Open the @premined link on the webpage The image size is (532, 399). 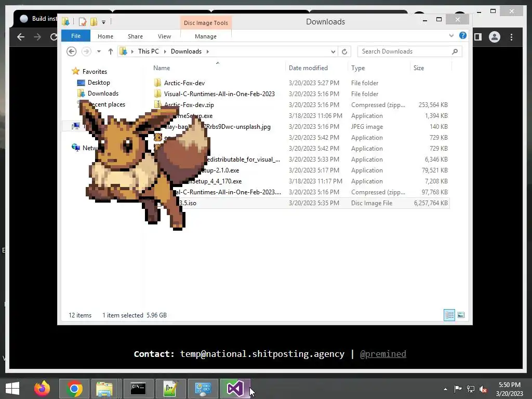coord(383,354)
